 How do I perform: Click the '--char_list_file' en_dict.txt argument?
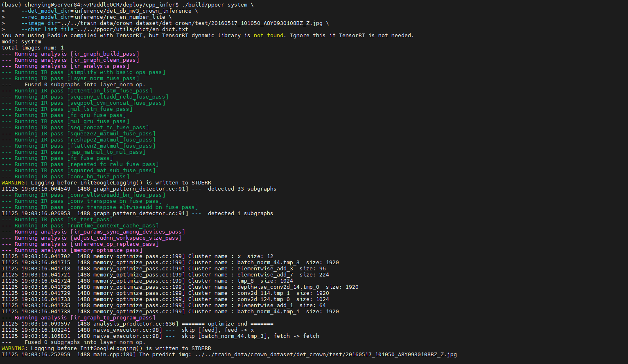point(105,29)
